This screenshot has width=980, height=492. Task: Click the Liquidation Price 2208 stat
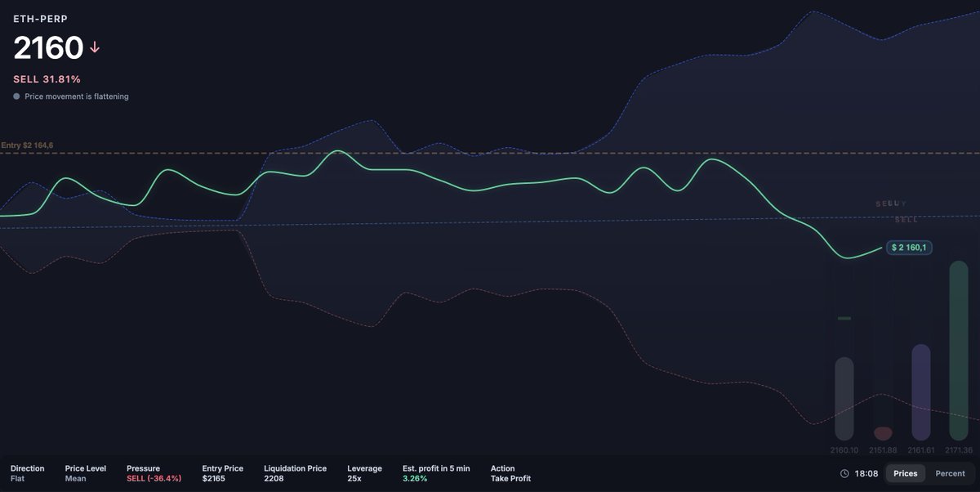point(295,473)
